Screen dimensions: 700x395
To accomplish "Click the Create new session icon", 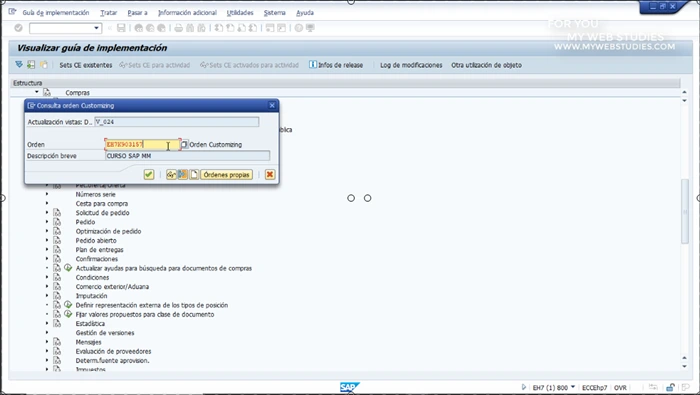I will [x=270, y=28].
